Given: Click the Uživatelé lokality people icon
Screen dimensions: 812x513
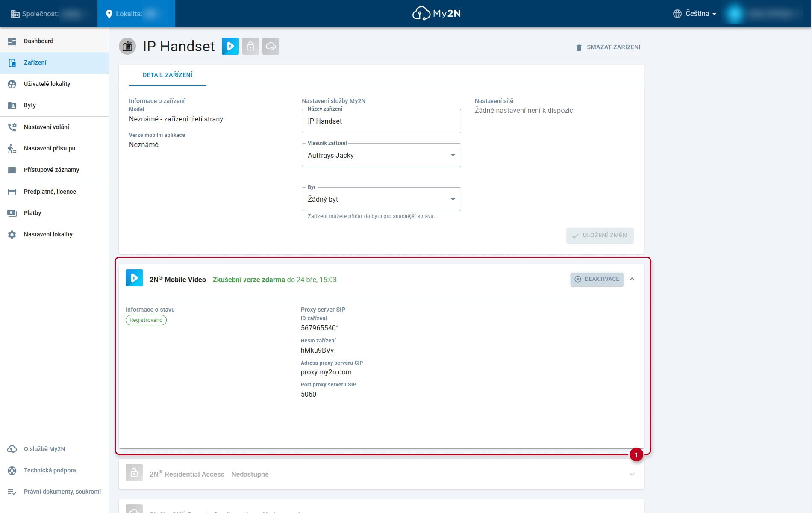Looking at the screenshot, I should pyautogui.click(x=12, y=84).
